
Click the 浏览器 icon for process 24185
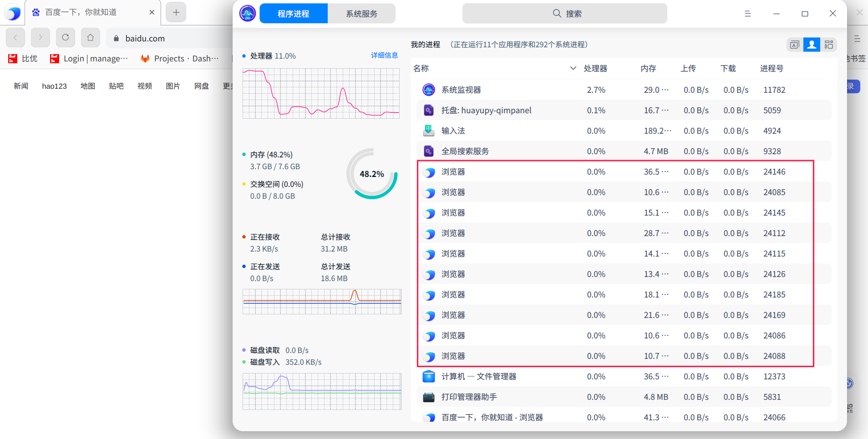[x=429, y=295]
